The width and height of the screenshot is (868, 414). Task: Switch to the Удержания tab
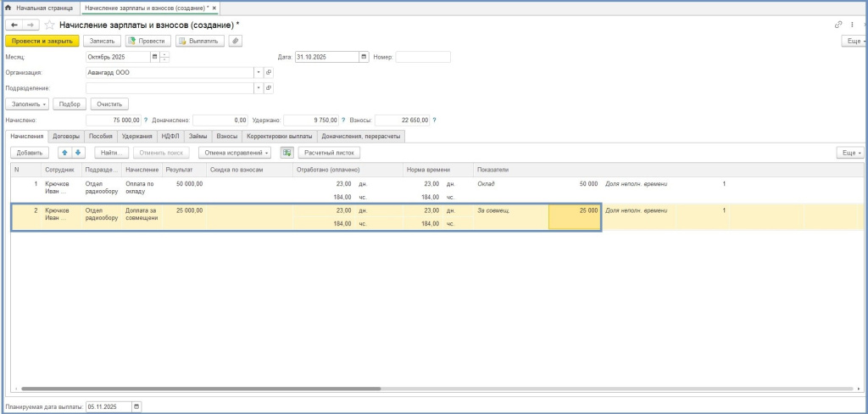coord(136,136)
